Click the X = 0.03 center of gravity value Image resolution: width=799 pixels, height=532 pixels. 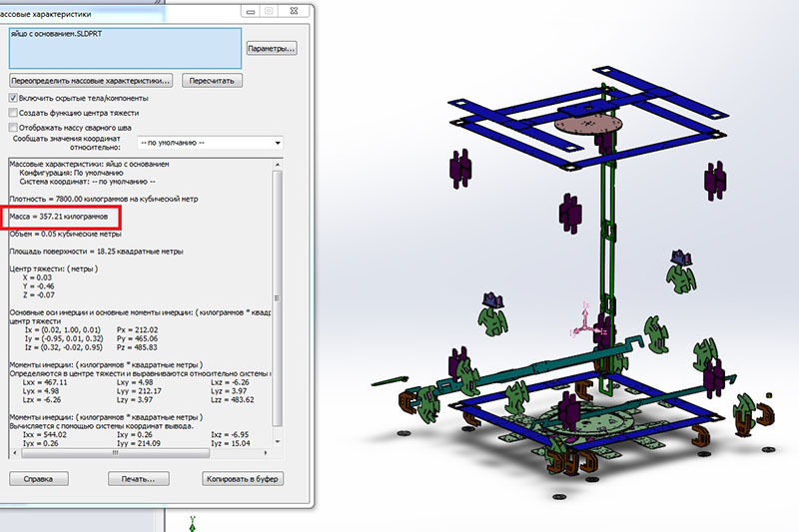pyautogui.click(x=37, y=277)
